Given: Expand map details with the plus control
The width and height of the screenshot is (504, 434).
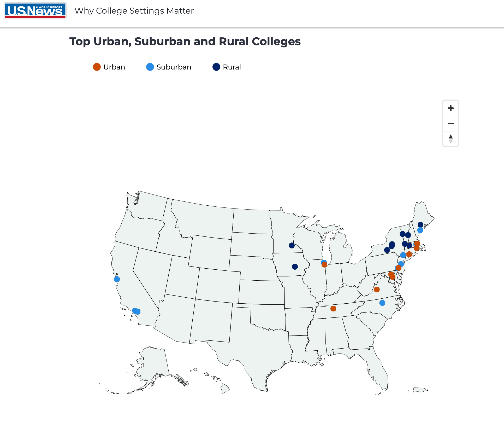Looking at the screenshot, I should click(x=450, y=108).
